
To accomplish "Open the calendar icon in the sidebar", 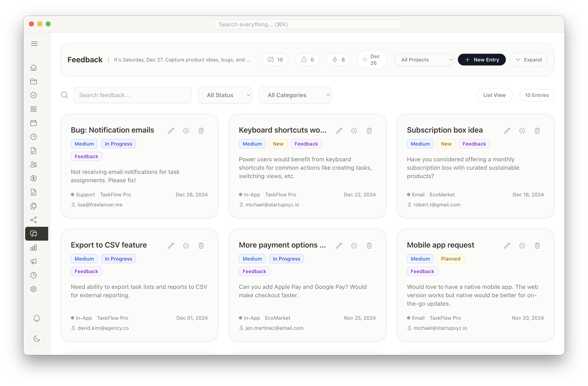I will coord(34,123).
